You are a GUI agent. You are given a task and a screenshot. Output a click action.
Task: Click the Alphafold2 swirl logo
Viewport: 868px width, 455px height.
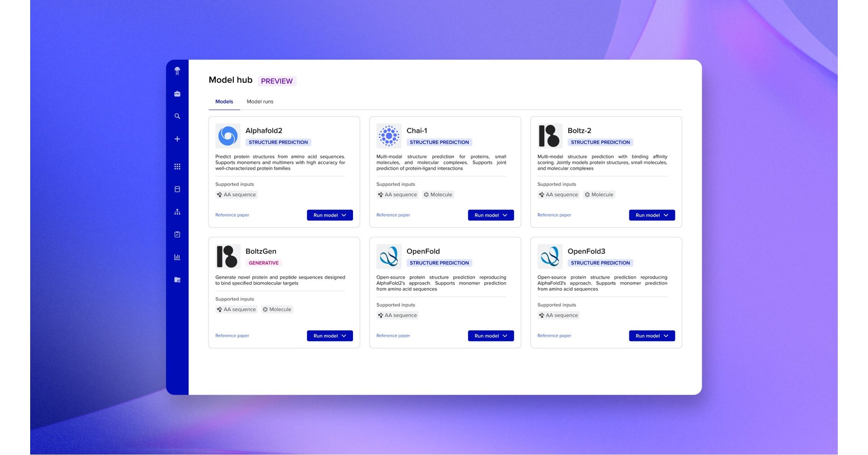point(228,136)
